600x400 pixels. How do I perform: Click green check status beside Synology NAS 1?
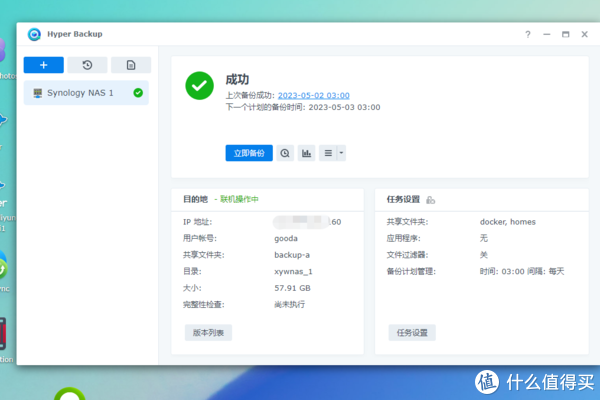(138, 93)
